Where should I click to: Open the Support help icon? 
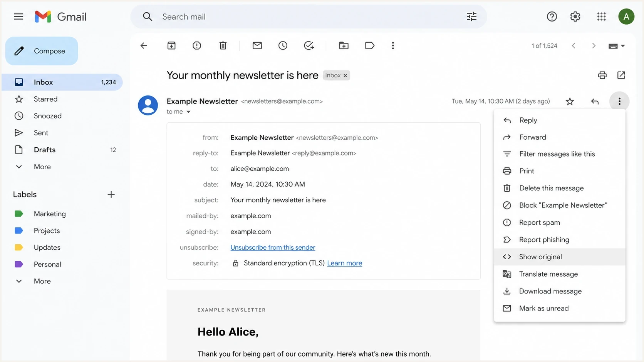(x=552, y=17)
